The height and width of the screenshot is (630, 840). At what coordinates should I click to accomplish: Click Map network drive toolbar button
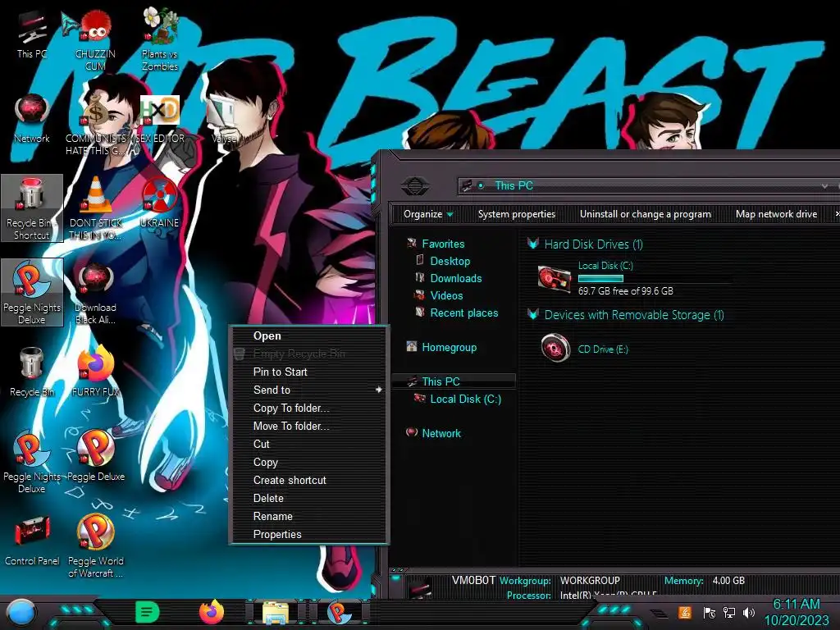click(x=776, y=214)
